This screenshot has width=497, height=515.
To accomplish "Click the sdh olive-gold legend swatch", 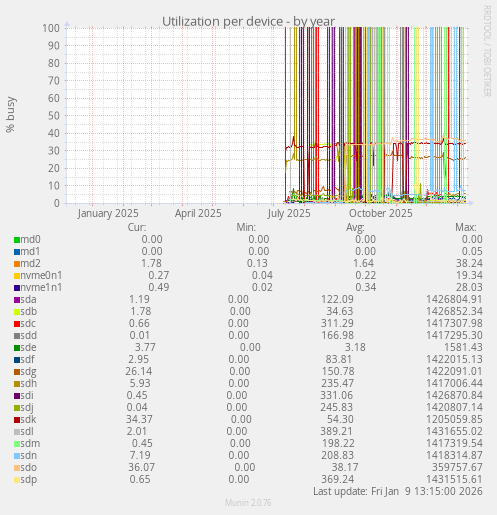I will tap(17, 384).
